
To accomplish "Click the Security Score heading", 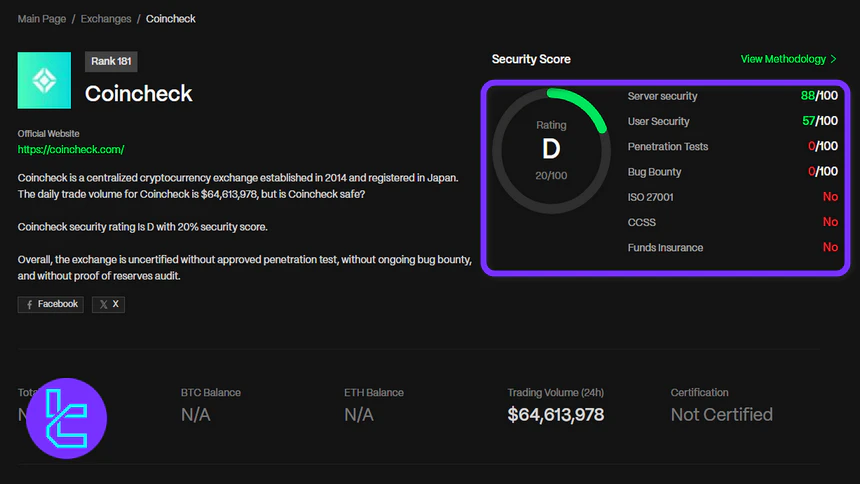I will point(531,59).
